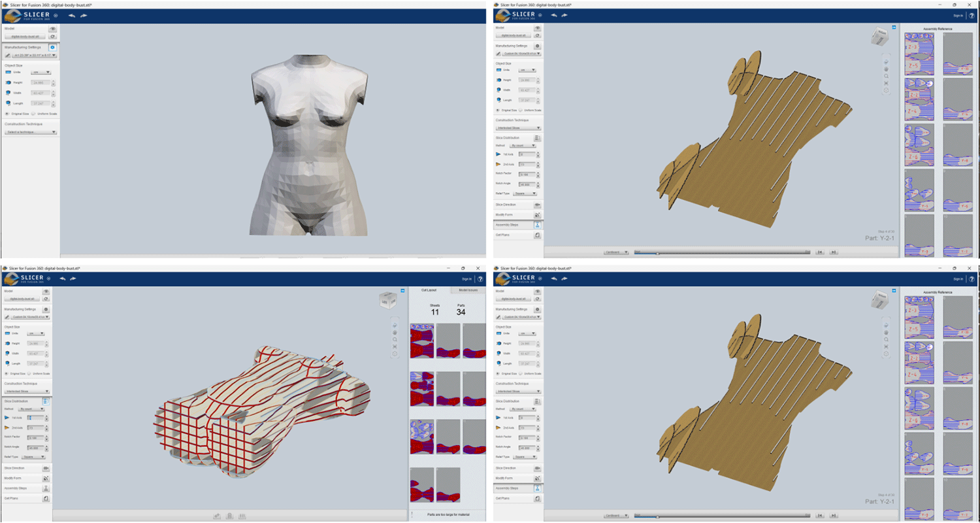
Task: Click undo arrow in the unsliced bust window
Action: (x=72, y=15)
